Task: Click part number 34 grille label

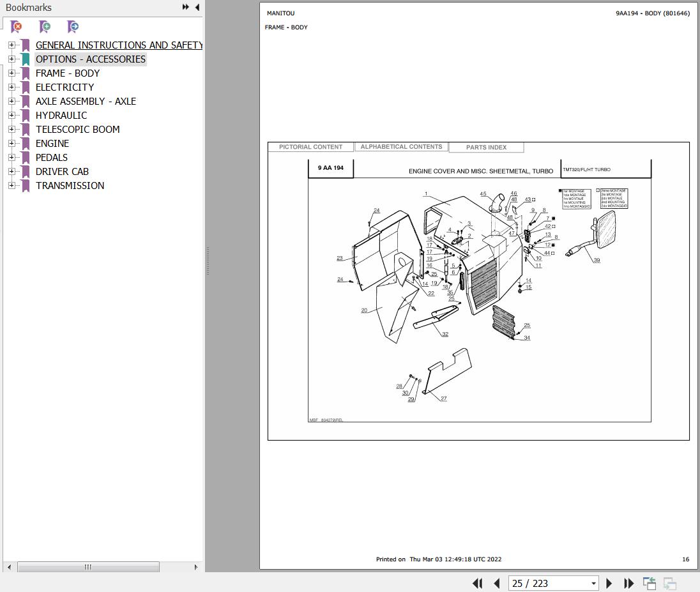Action: (x=527, y=338)
